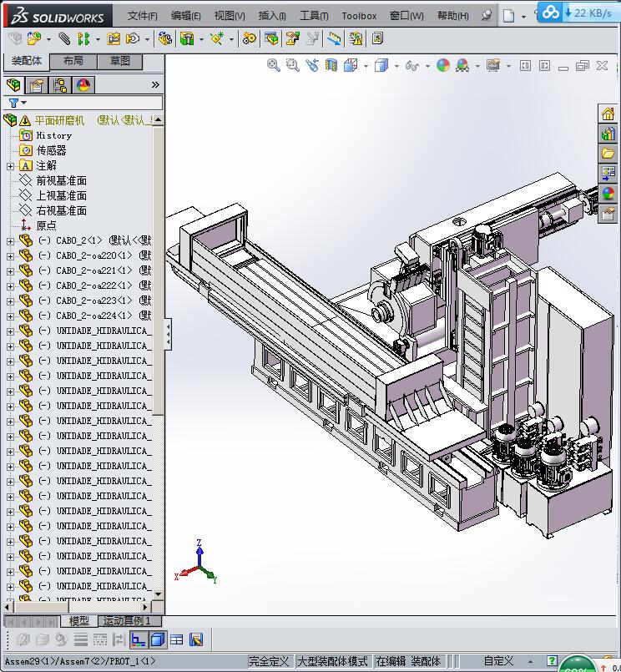Screen dimensions: 621x672
Task: Open the Toolbox menu
Action: point(359,16)
